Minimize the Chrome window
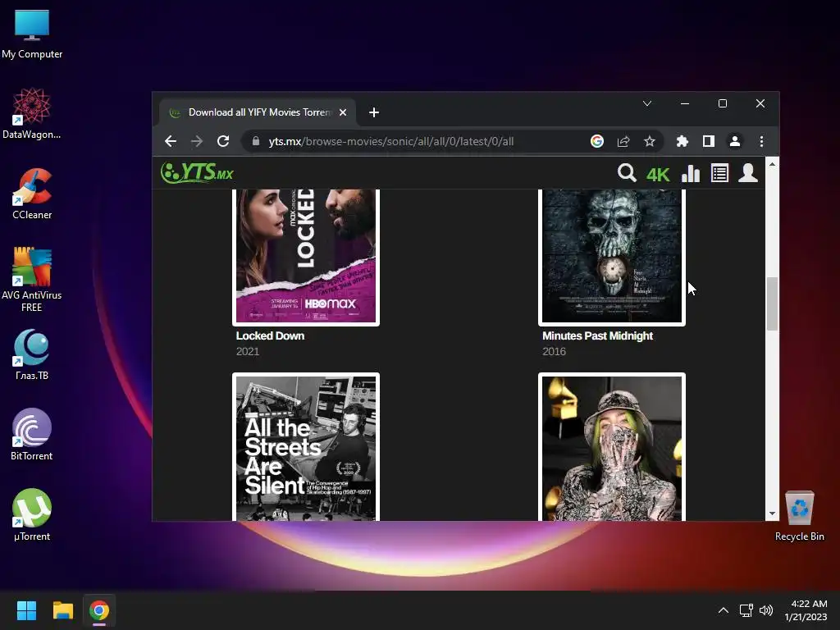 (x=685, y=103)
